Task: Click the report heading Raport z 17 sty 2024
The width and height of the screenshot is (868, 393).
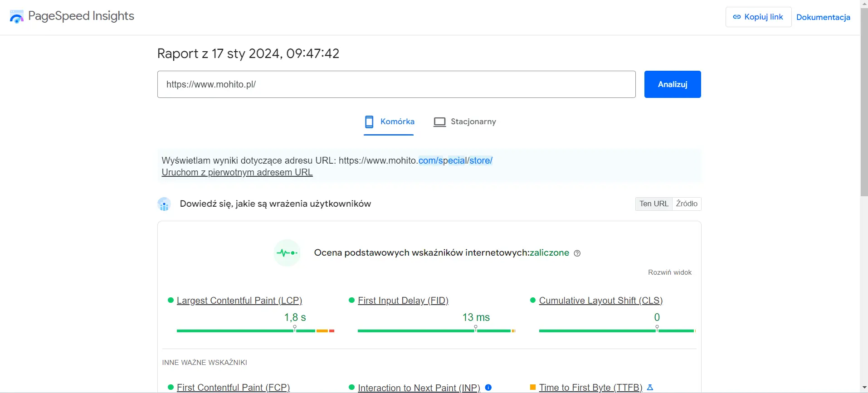Action: (248, 53)
